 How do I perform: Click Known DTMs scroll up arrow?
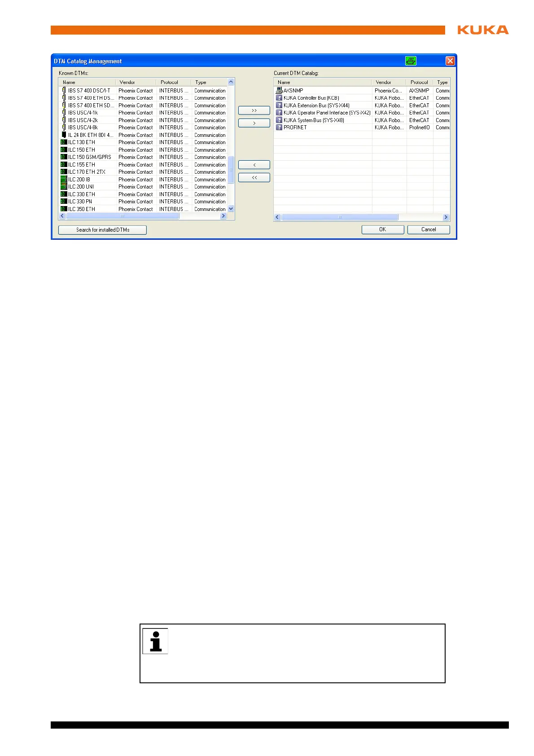tap(231, 82)
